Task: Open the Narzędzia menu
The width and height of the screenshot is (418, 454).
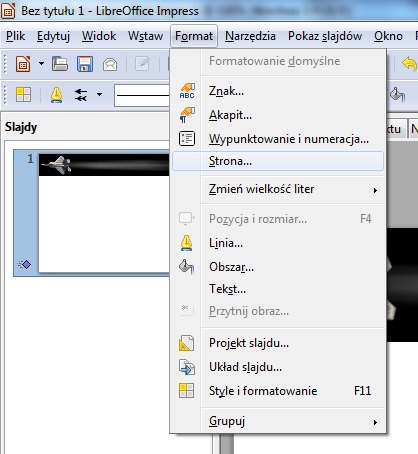Action: pyautogui.click(x=250, y=36)
